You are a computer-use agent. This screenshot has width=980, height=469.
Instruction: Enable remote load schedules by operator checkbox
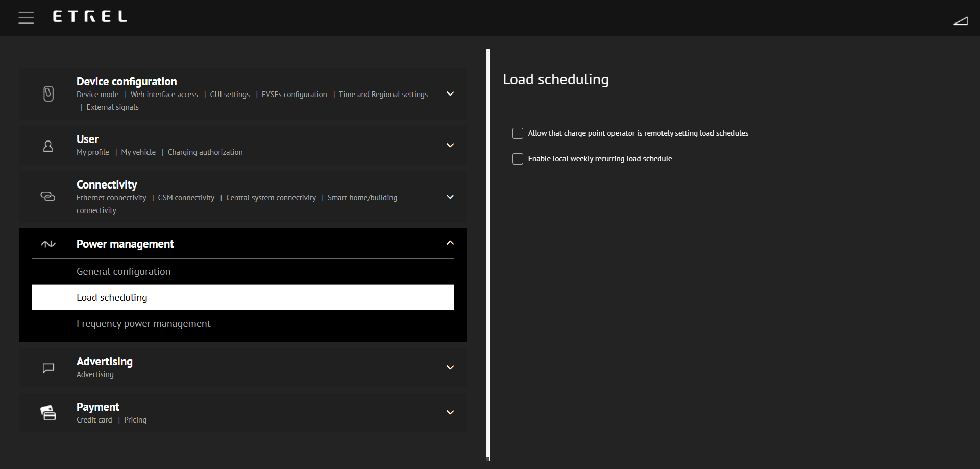pyautogui.click(x=518, y=133)
